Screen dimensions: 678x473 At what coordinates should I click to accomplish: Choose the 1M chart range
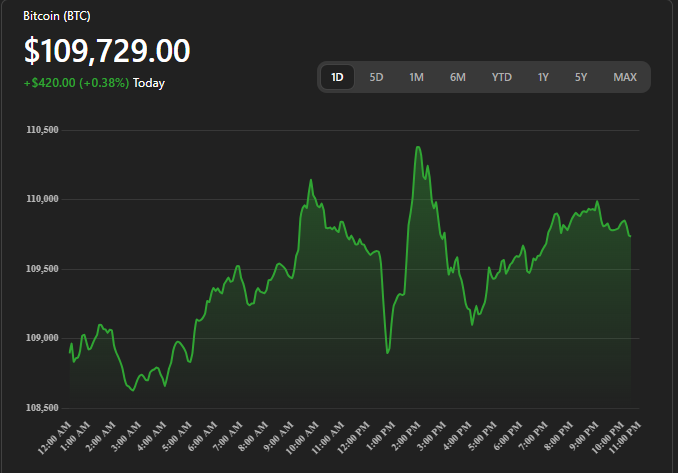pyautogui.click(x=416, y=77)
